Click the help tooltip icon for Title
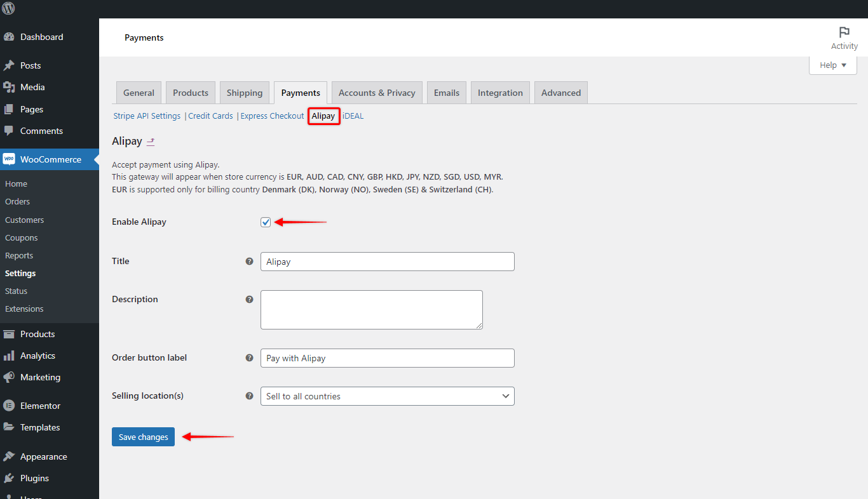The height and width of the screenshot is (499, 868). click(249, 261)
